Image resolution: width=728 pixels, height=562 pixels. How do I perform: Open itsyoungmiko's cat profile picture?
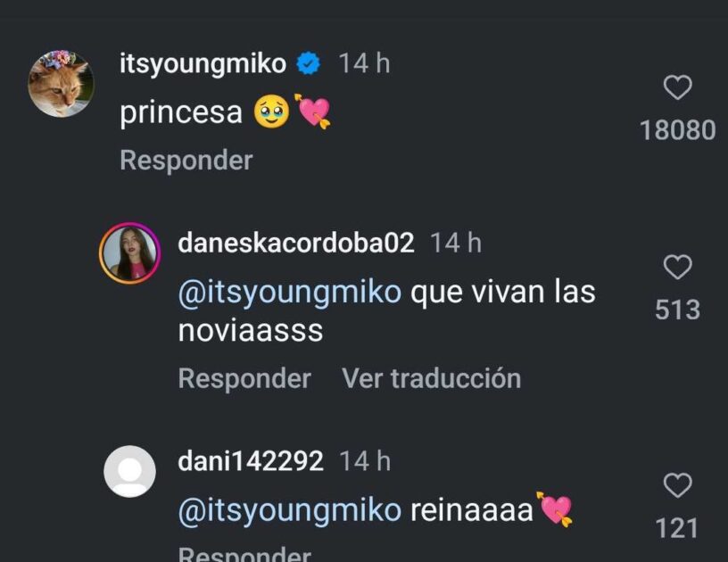[61, 84]
